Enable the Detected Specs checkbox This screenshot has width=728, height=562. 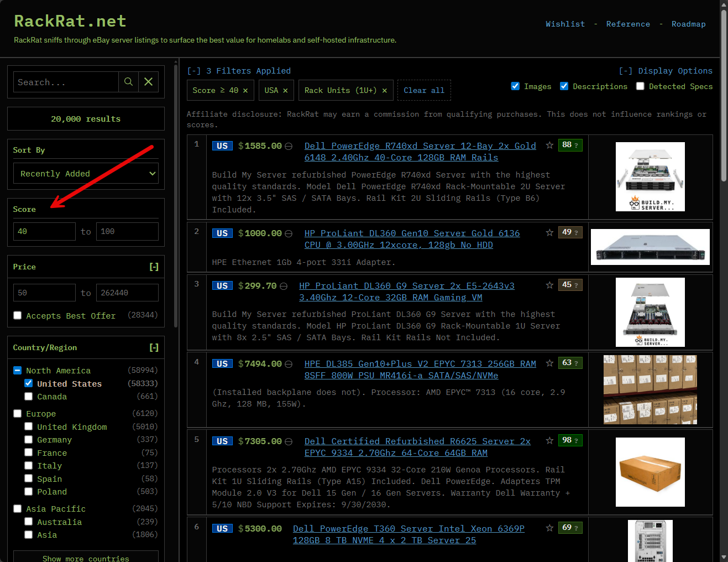[x=640, y=86]
